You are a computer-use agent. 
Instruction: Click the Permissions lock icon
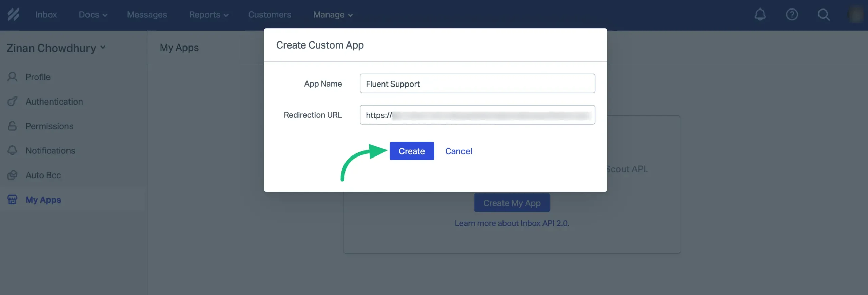click(13, 126)
